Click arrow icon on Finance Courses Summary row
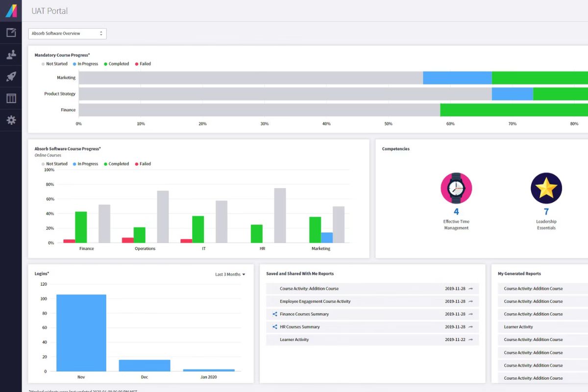Screen dimensions: 588x392 tap(471, 314)
